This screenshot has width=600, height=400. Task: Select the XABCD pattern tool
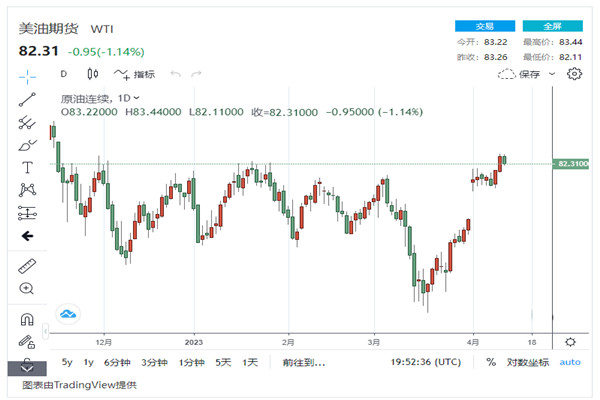(27, 190)
